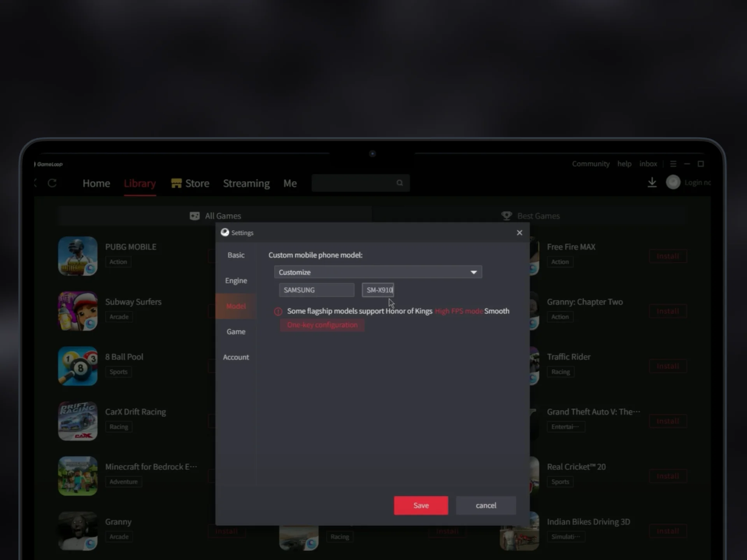Image resolution: width=747 pixels, height=560 pixels.
Task: Open the Basic settings section
Action: click(236, 255)
